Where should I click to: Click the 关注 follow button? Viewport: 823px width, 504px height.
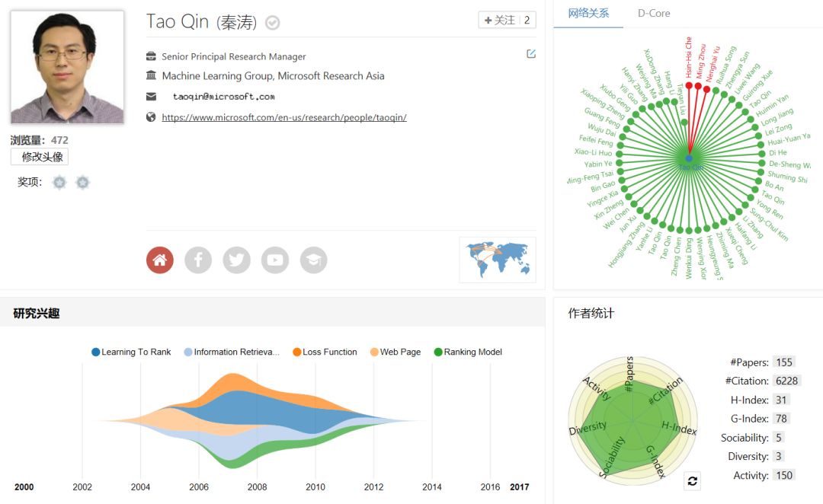500,21
